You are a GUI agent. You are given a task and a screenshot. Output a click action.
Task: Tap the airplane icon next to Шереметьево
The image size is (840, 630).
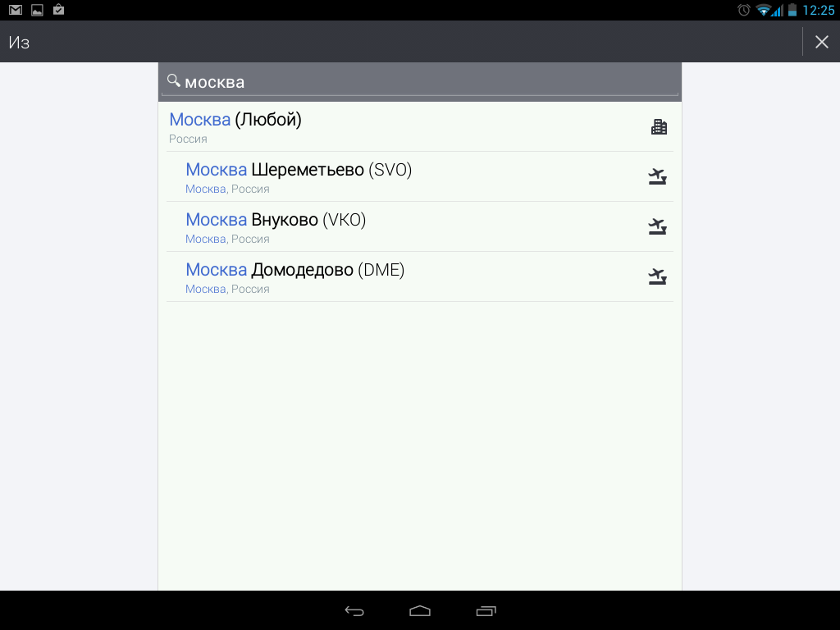coord(657,177)
